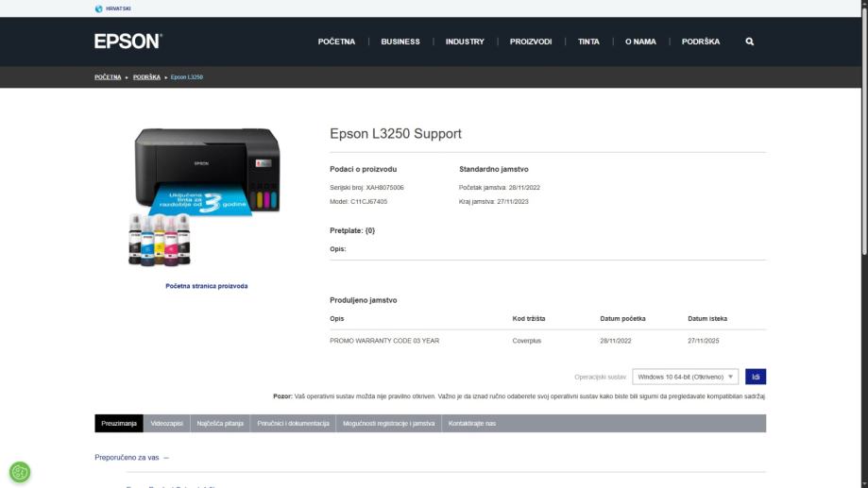Open the TINTA menu
The width and height of the screenshot is (868, 488).
coord(588,42)
